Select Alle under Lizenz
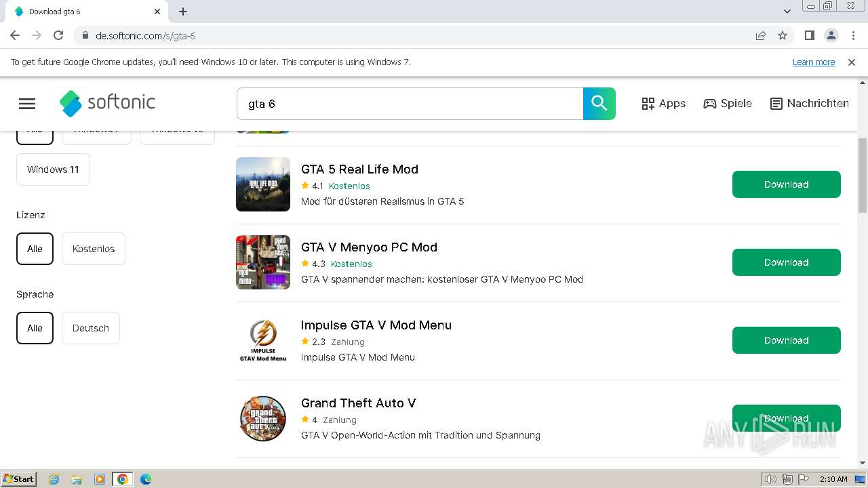This screenshot has width=868, height=488. tap(35, 249)
